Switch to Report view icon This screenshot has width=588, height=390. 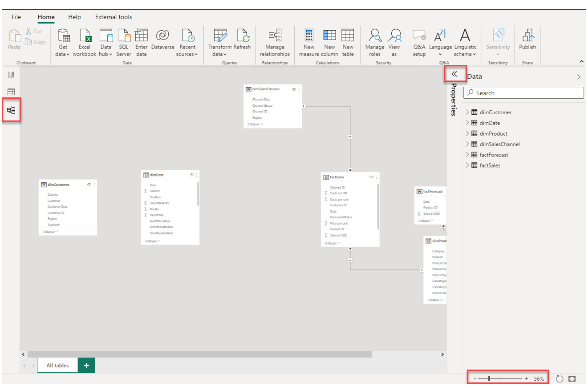coord(11,74)
